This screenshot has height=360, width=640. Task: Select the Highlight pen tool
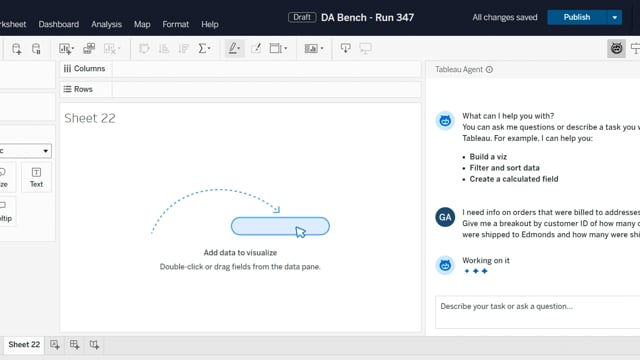[234, 49]
